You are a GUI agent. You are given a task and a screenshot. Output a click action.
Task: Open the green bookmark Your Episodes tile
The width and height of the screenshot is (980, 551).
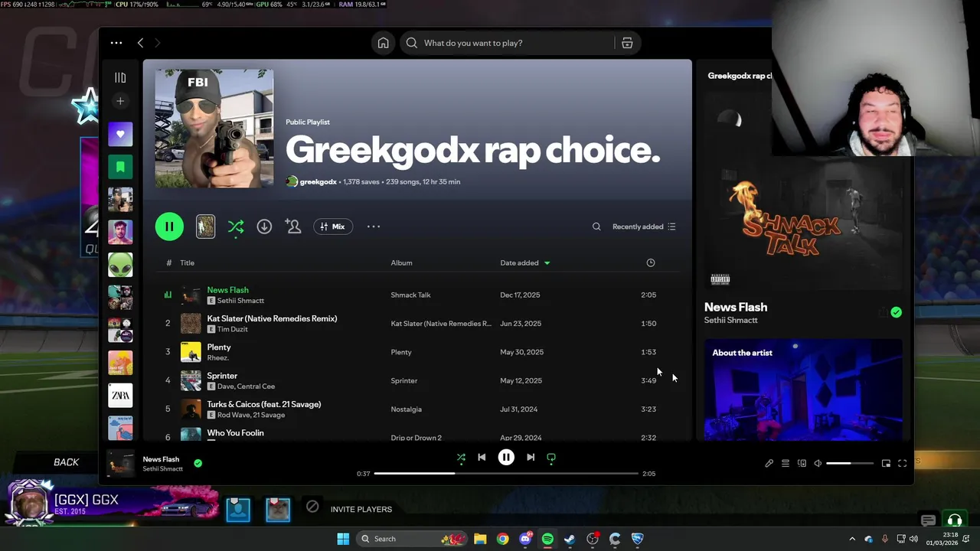[120, 167]
